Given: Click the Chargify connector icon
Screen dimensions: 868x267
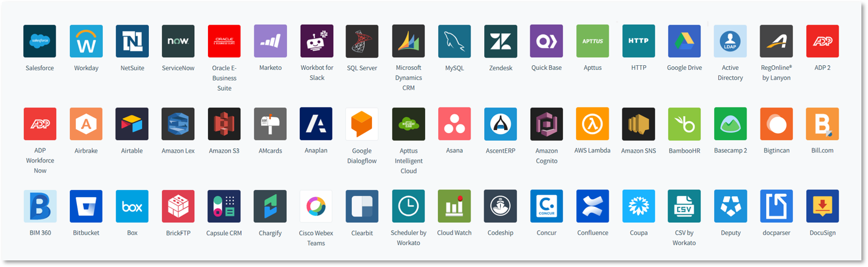Looking at the screenshot, I should coord(270,206).
